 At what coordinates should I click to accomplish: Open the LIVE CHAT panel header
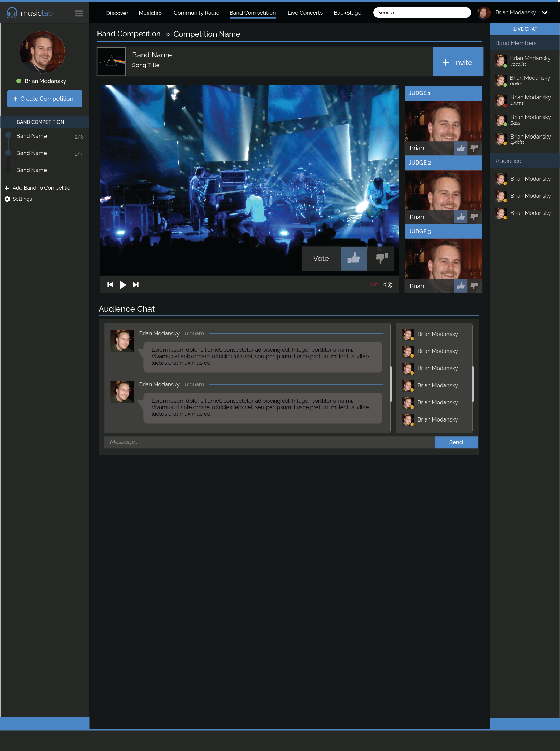click(x=525, y=29)
